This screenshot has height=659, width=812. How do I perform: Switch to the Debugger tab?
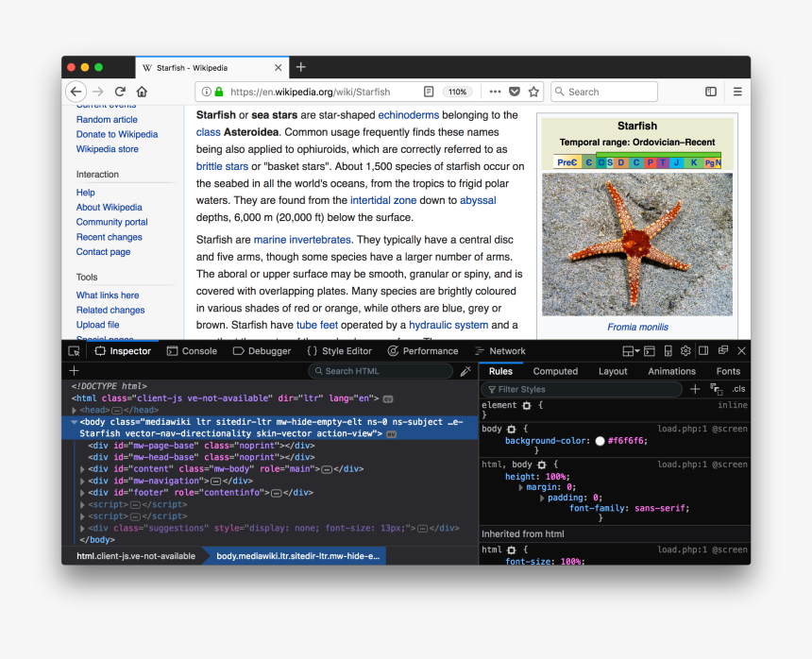262,351
